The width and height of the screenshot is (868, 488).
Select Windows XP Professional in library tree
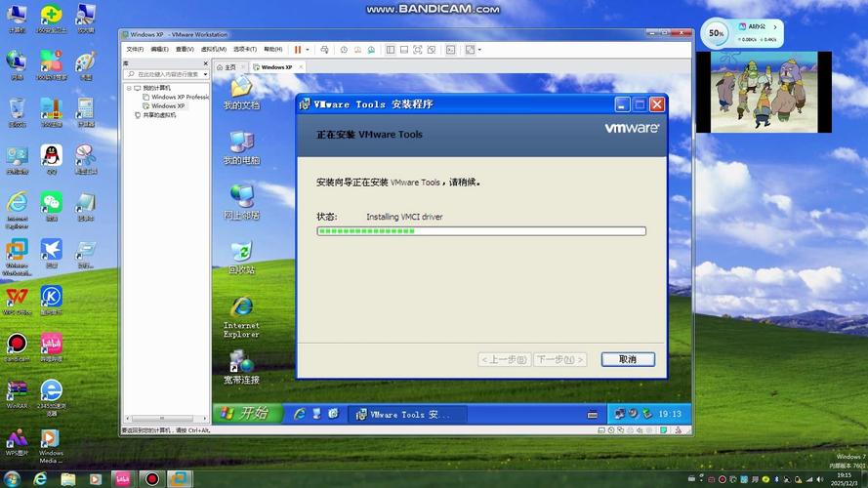click(x=176, y=97)
